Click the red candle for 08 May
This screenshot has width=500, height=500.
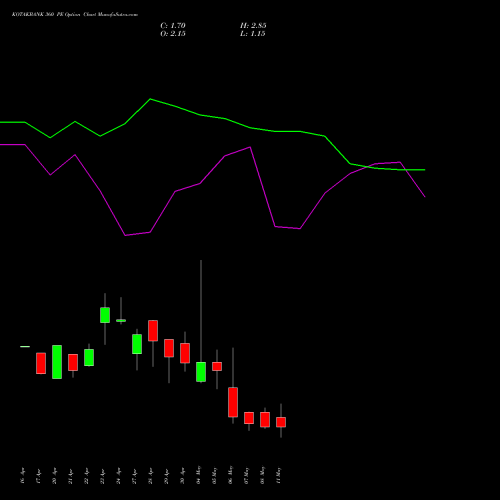click(265, 420)
